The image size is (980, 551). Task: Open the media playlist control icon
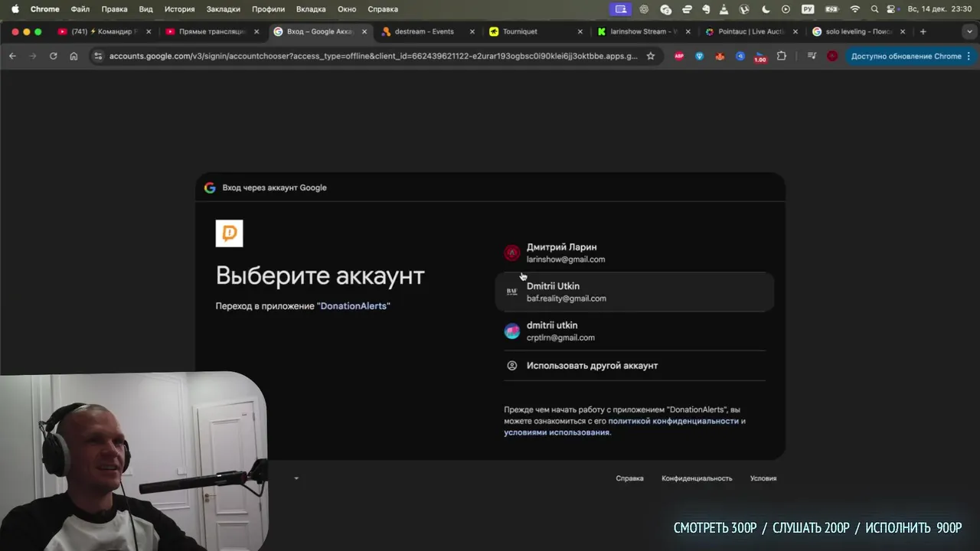[x=812, y=56]
